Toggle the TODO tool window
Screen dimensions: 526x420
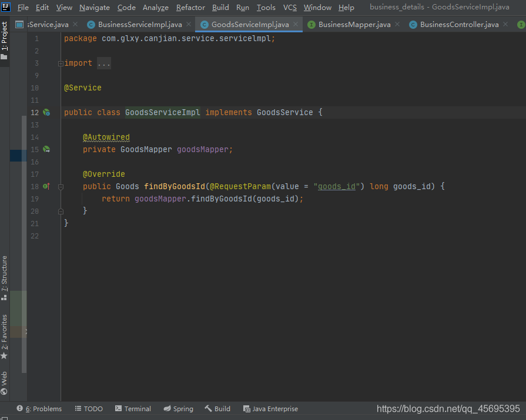coord(89,409)
